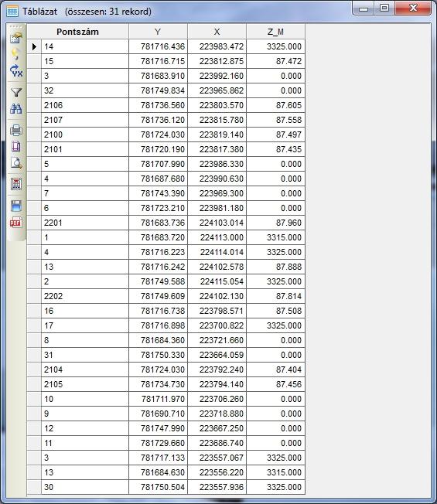The height and width of the screenshot is (504, 437).
Task: Click the table delete grid icon
Action: tap(15, 184)
